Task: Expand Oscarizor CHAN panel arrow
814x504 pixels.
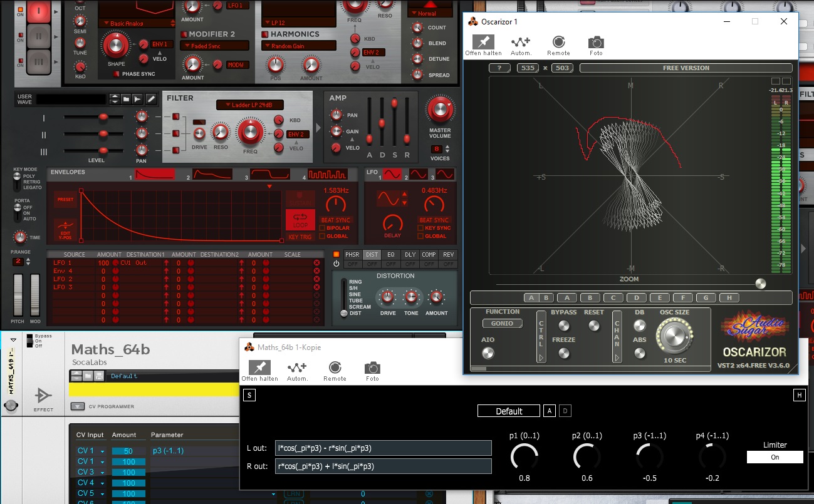Action: [x=617, y=357]
